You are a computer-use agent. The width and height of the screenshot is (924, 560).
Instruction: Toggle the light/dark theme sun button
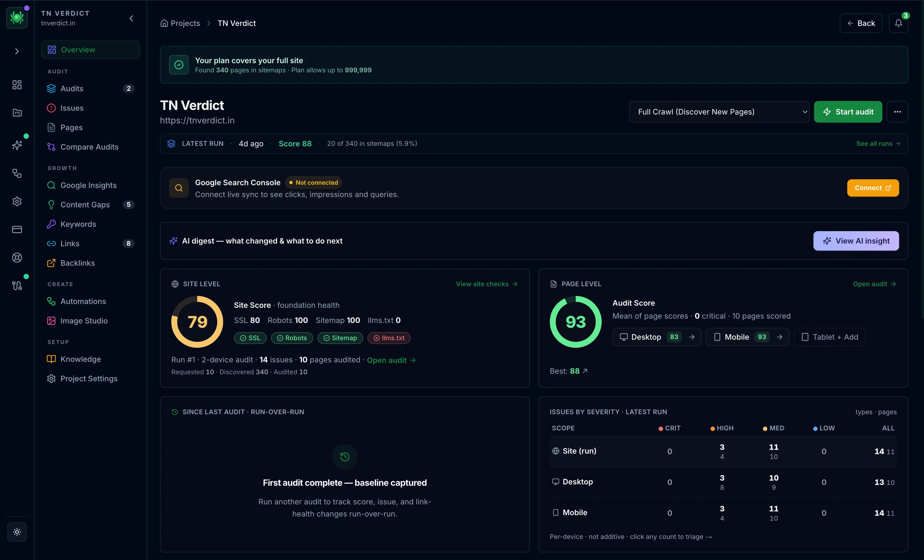17,531
